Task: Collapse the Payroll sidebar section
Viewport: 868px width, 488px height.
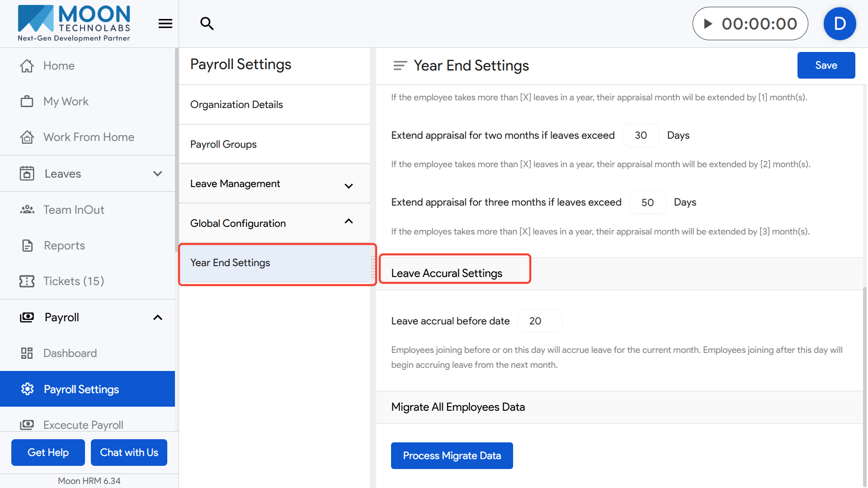Action: pos(157,317)
